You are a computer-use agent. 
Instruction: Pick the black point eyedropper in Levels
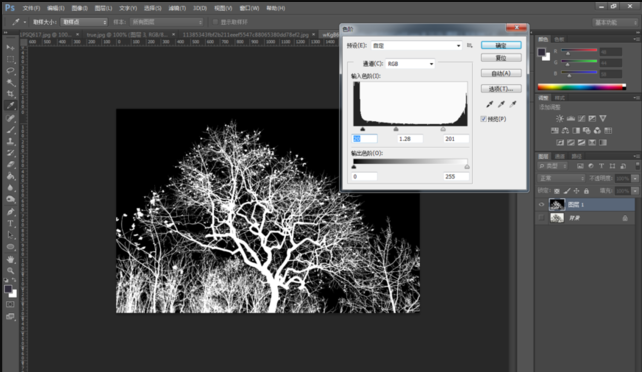(x=490, y=104)
